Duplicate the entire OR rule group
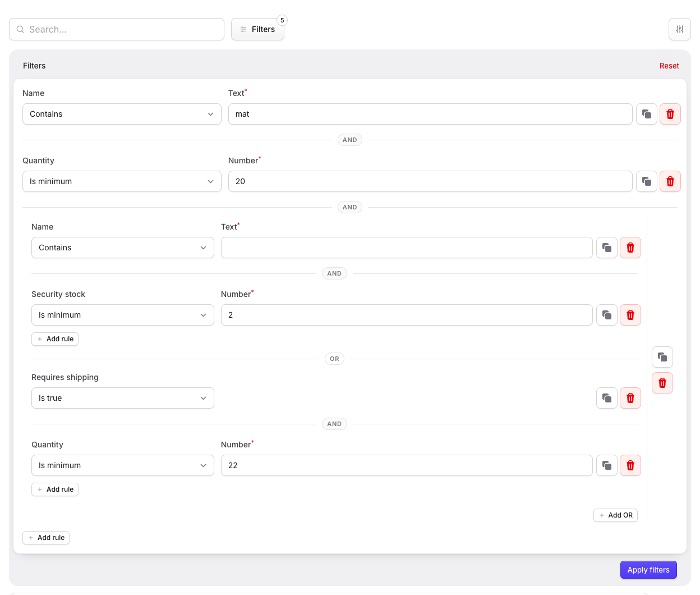Viewport: 700px width, 595px height. pos(662,357)
